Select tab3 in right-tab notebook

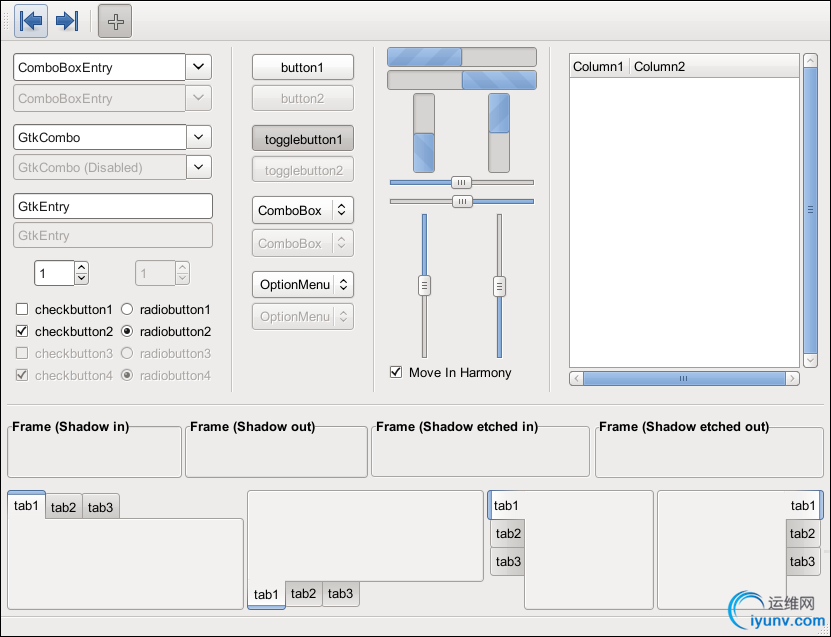[x=802, y=561]
